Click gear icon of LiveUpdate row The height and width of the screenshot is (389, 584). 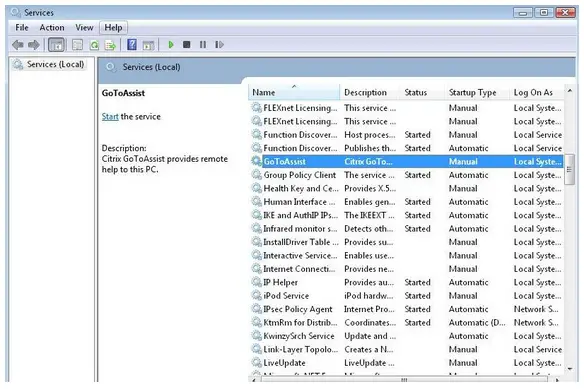pyautogui.click(x=256, y=362)
